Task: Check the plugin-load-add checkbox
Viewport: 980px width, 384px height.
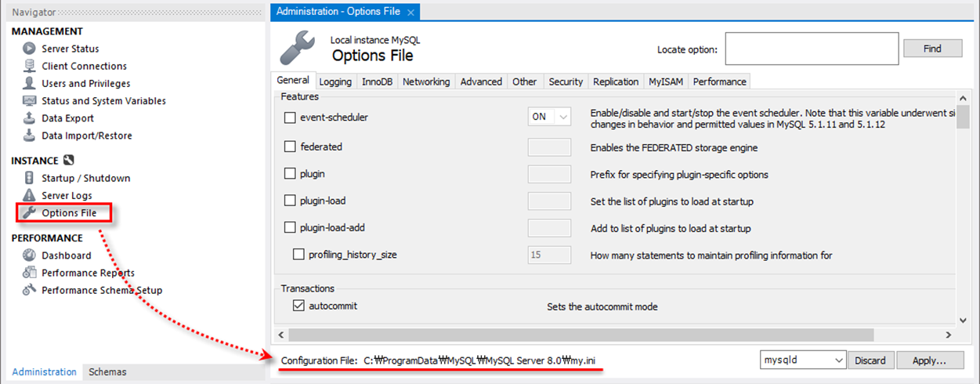Action: 290,228
